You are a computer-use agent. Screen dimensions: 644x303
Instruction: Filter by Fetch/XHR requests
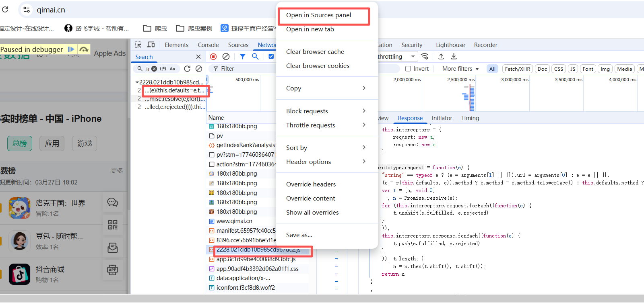(x=517, y=69)
